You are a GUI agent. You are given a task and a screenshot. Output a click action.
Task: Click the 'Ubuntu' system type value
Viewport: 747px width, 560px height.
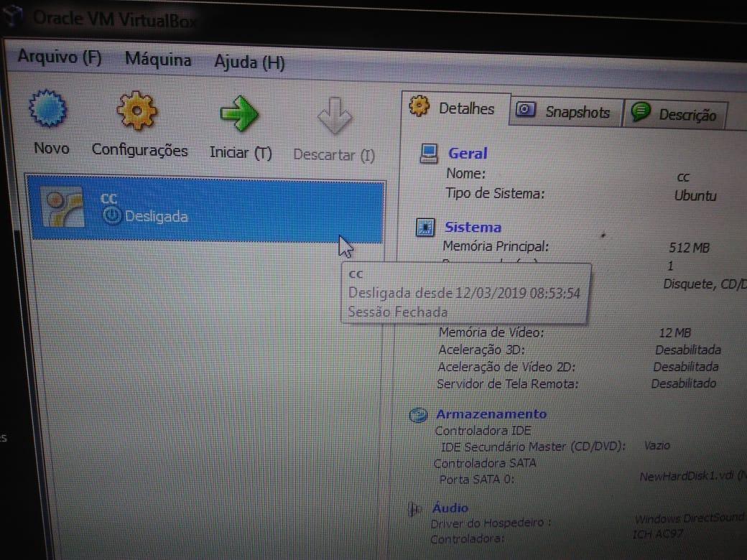[x=695, y=196]
